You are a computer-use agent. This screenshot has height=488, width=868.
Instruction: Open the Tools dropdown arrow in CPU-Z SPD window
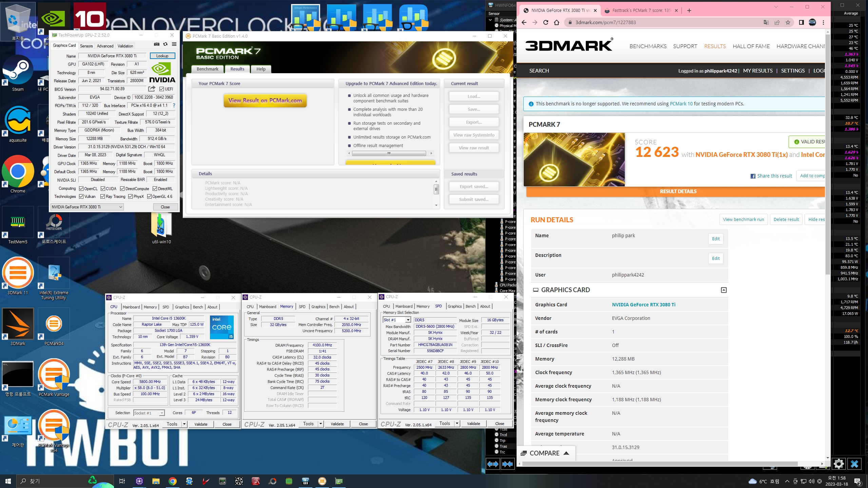tap(457, 423)
